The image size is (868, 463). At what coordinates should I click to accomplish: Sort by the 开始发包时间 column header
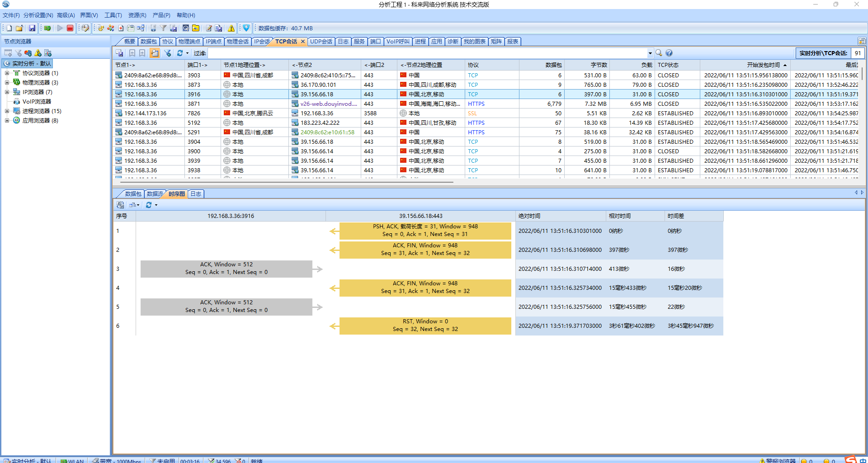745,65
